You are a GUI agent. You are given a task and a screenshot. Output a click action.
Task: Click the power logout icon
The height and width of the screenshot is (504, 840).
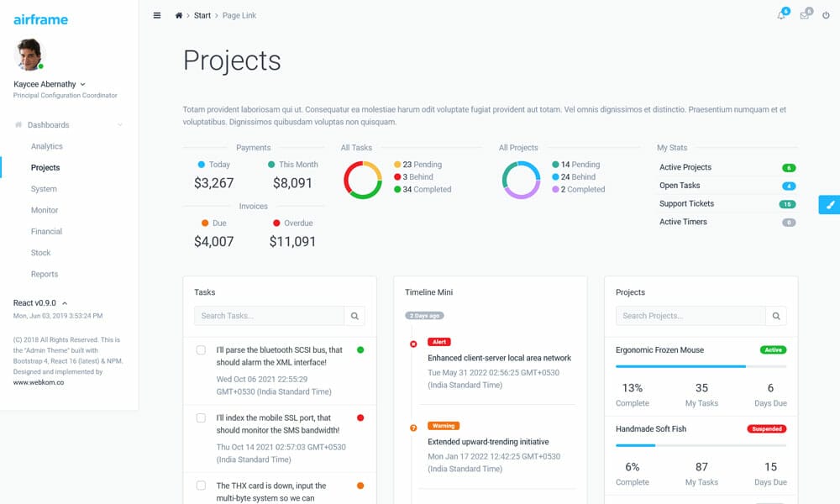tap(825, 15)
